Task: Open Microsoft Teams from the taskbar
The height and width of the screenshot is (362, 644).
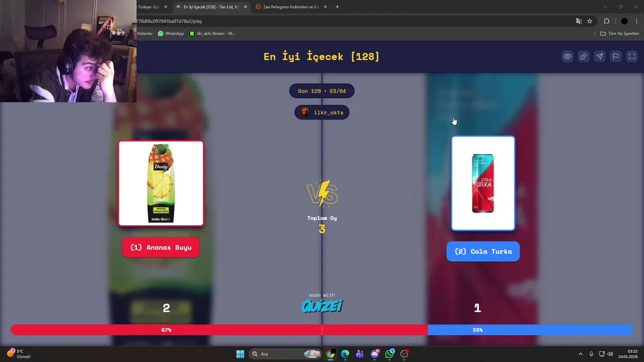Action: click(x=360, y=354)
